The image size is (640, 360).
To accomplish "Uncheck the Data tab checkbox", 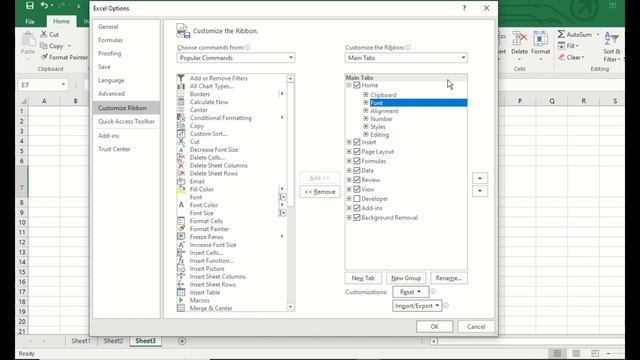I will pyautogui.click(x=357, y=170).
